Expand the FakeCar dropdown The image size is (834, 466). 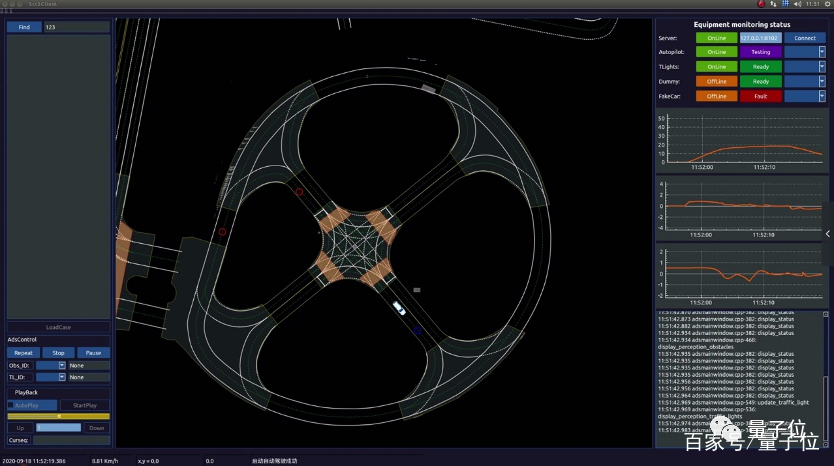[804, 96]
